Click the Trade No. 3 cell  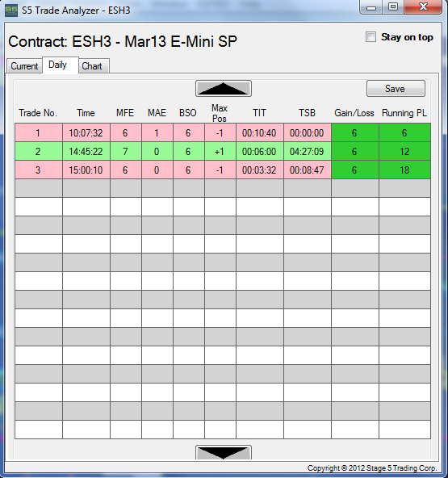coord(39,170)
